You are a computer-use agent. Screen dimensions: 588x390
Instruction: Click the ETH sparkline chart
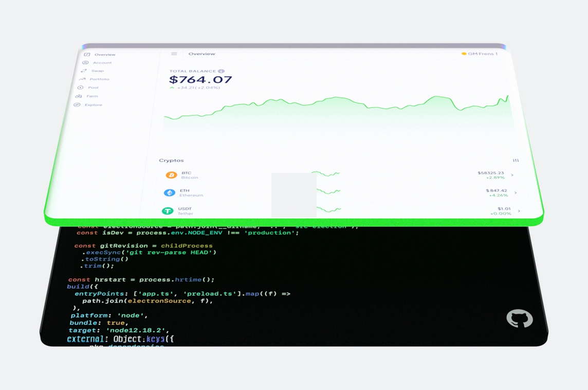click(328, 191)
